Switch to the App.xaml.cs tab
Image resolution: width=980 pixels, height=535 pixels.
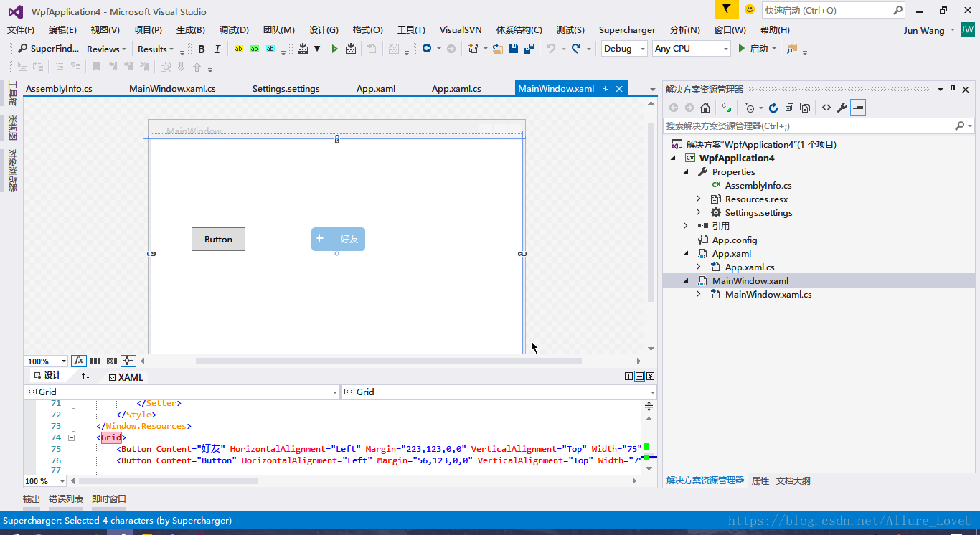pos(456,89)
